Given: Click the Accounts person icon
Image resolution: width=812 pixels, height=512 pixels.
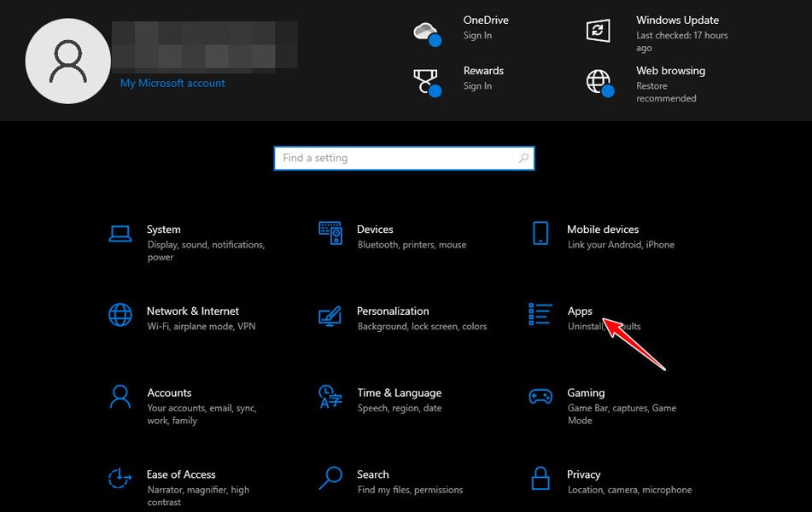Looking at the screenshot, I should pos(120,397).
